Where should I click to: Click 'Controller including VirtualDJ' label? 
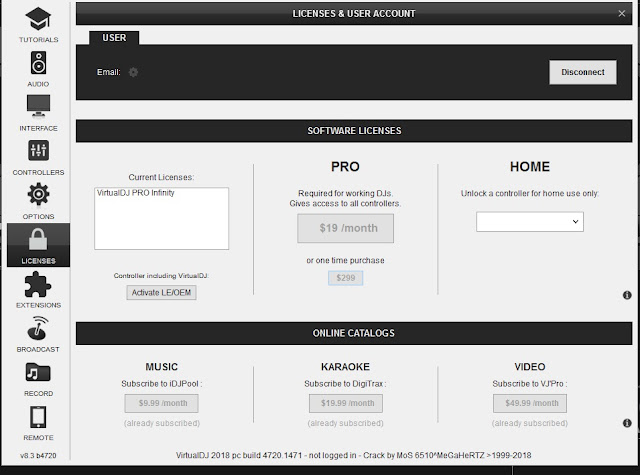pos(161,276)
